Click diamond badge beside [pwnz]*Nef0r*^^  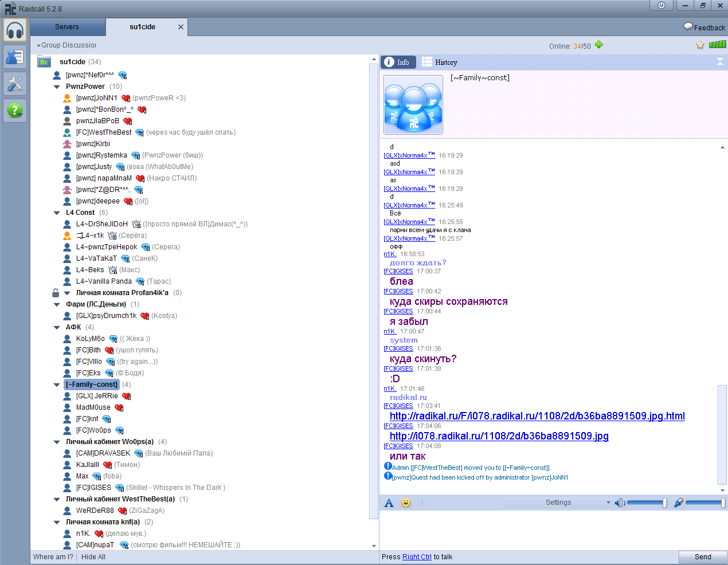point(123,75)
